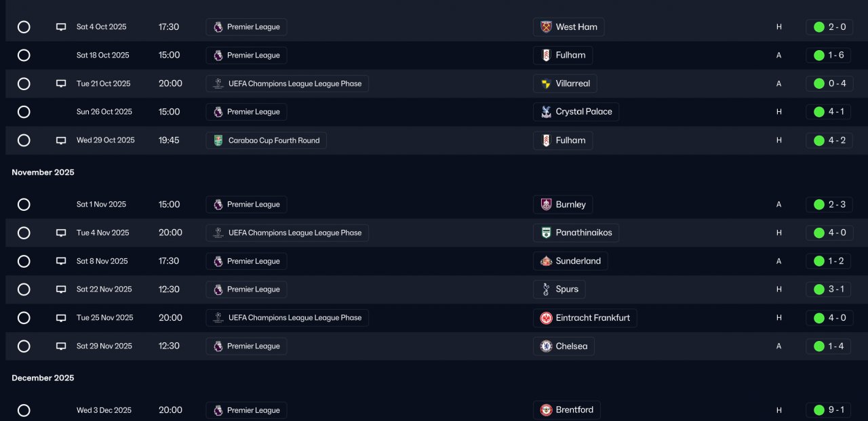Open Carabao Cup Fourth Round competition
This screenshot has width=868, height=421.
coord(267,140)
